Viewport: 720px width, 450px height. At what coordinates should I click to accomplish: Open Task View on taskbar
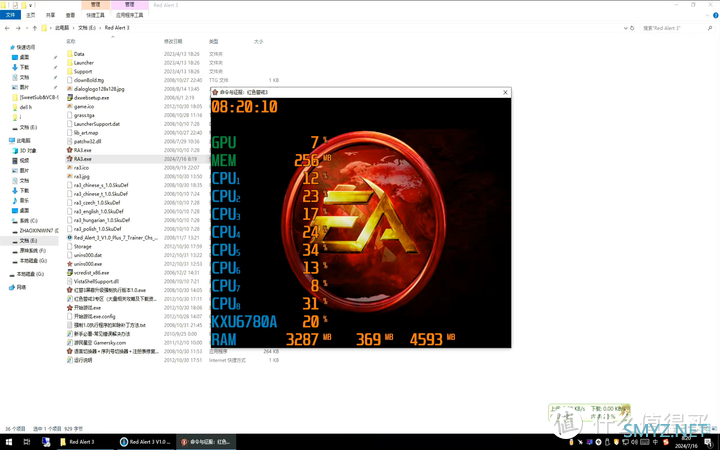[27, 442]
